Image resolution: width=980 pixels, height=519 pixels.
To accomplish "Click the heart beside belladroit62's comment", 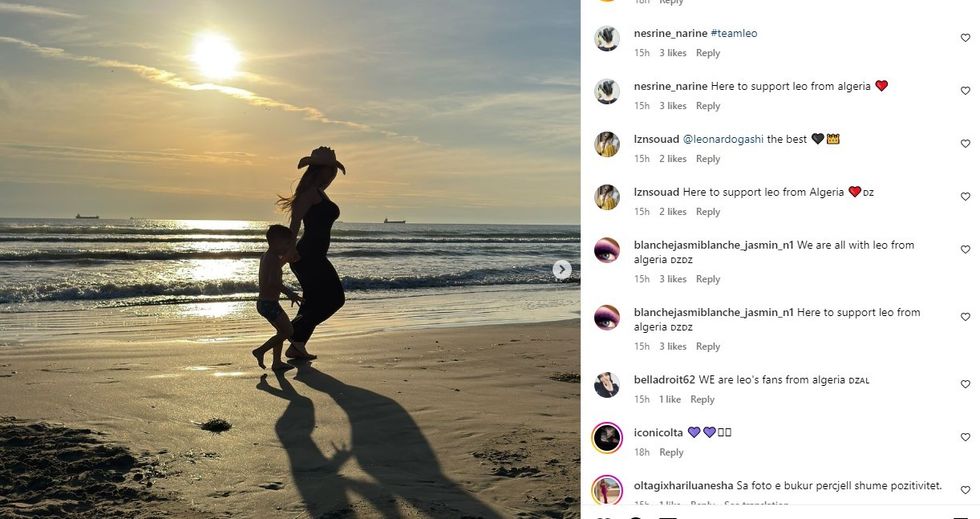I will tap(965, 384).
